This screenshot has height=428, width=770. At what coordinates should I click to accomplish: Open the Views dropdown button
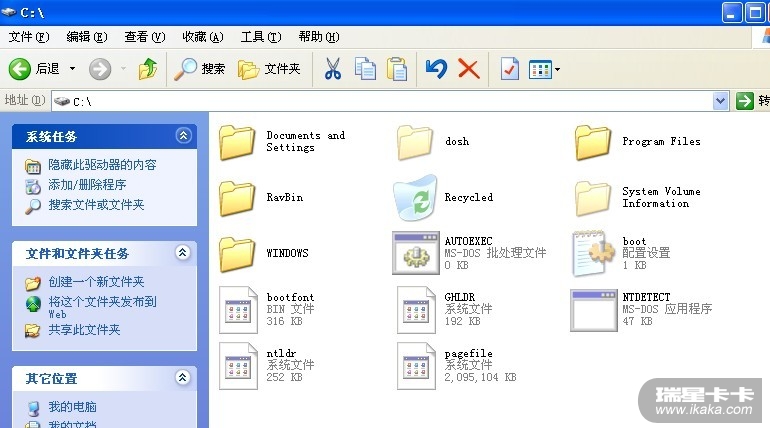pos(544,69)
